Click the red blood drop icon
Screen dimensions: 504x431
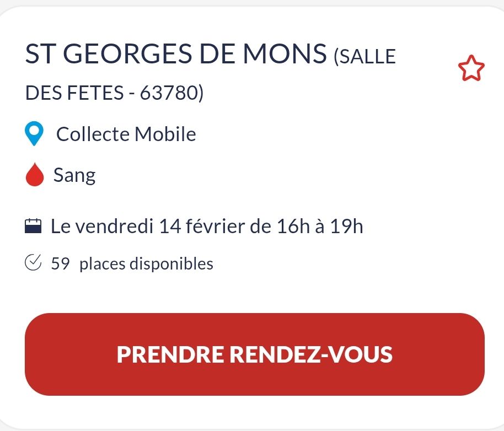[x=34, y=176]
